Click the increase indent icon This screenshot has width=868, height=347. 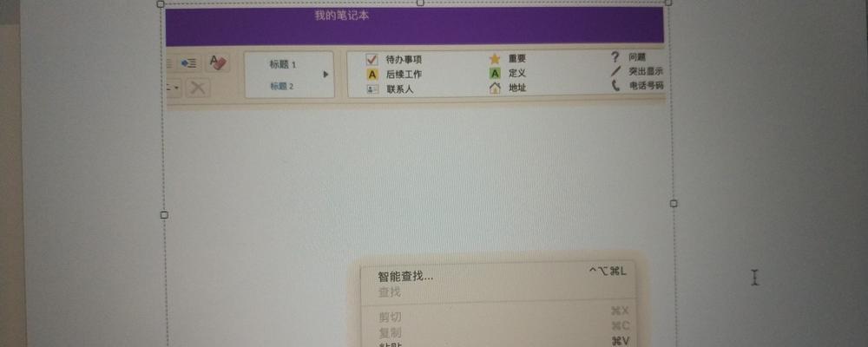(188, 63)
